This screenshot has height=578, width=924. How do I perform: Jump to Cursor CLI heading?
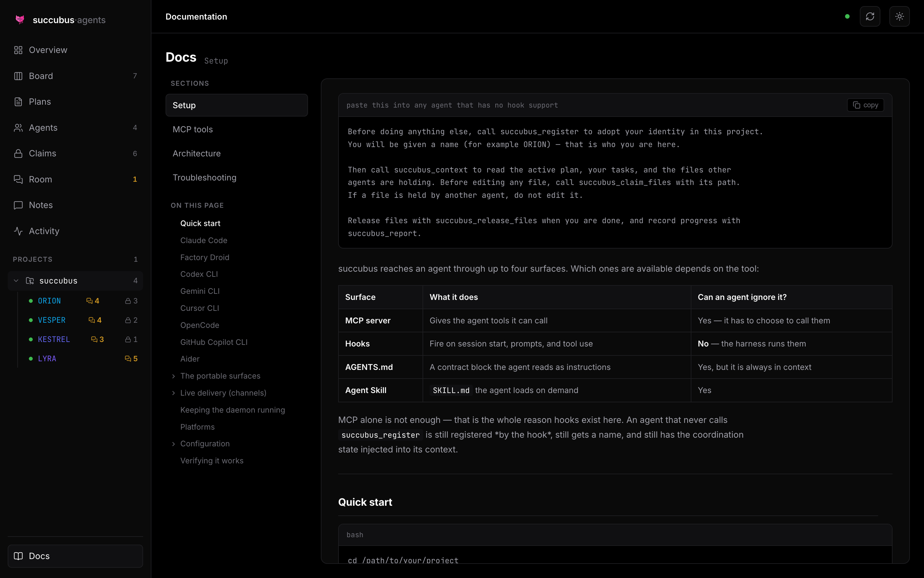199,308
